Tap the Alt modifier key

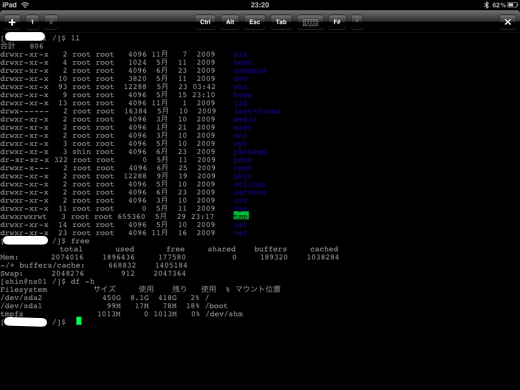coord(230,22)
